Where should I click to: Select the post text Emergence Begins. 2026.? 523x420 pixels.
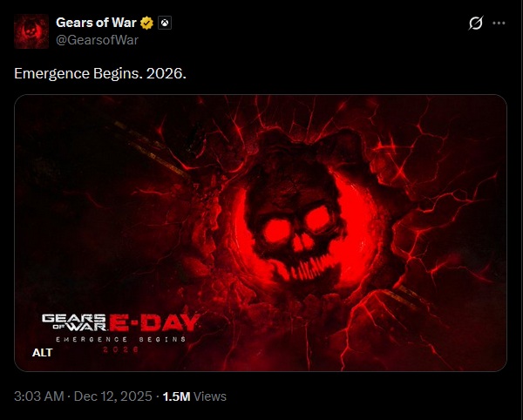(100, 73)
